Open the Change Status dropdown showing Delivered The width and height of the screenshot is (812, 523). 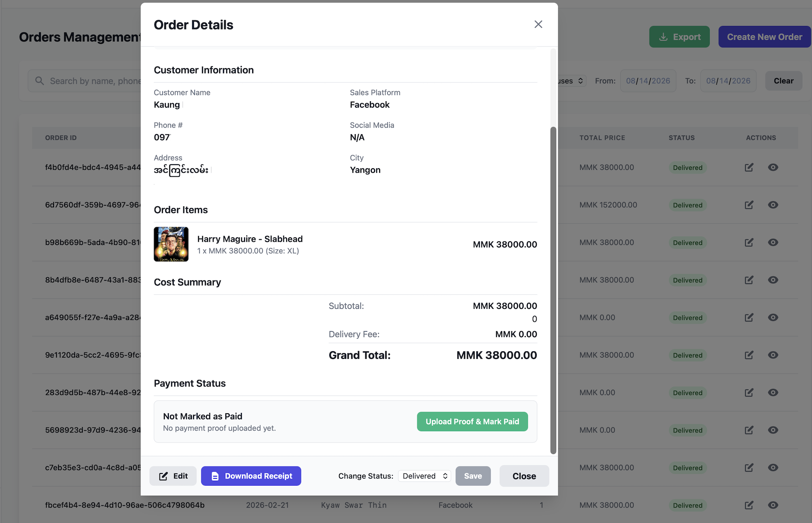coord(425,476)
